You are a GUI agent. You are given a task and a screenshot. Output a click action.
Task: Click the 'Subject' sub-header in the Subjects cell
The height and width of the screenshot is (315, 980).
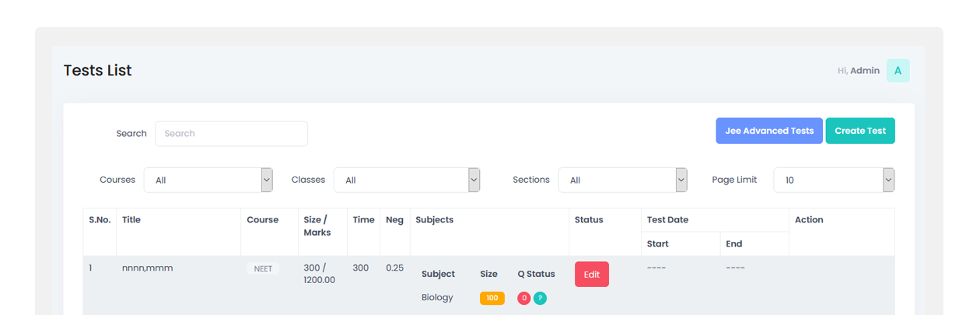[x=438, y=275]
